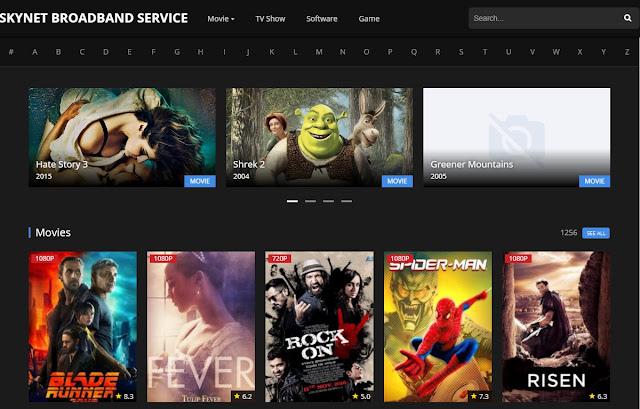Select fourth carousel slide indicator

[x=347, y=201]
